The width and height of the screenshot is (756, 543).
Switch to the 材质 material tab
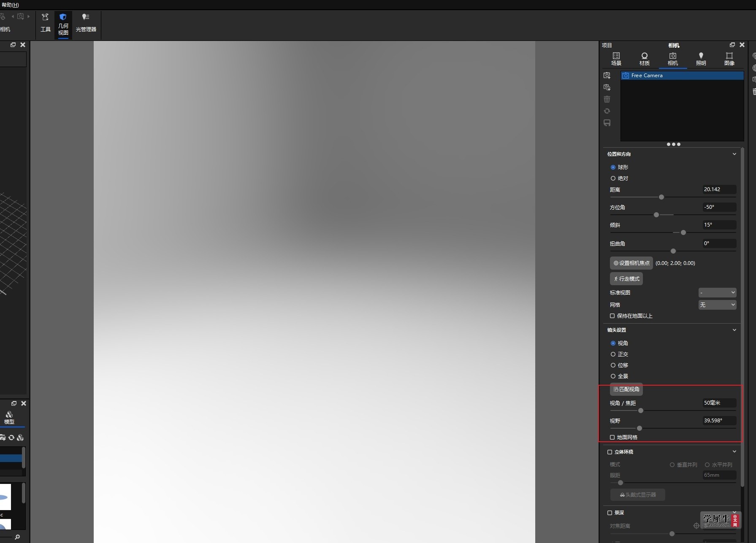coord(644,59)
